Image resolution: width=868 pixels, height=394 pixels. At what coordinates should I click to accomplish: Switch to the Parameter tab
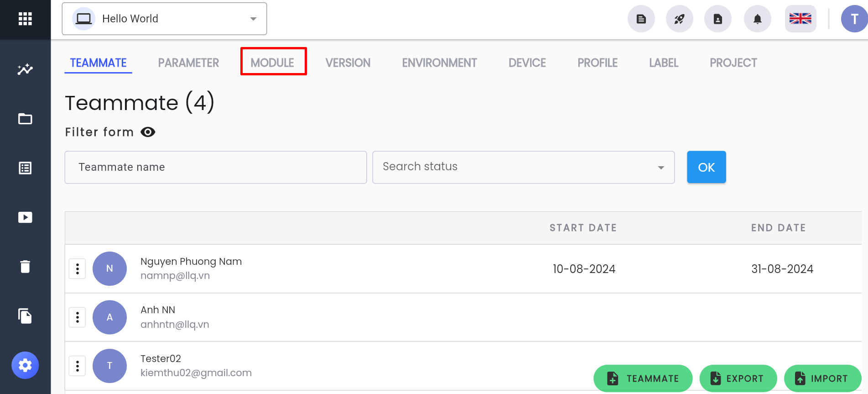[x=189, y=63]
